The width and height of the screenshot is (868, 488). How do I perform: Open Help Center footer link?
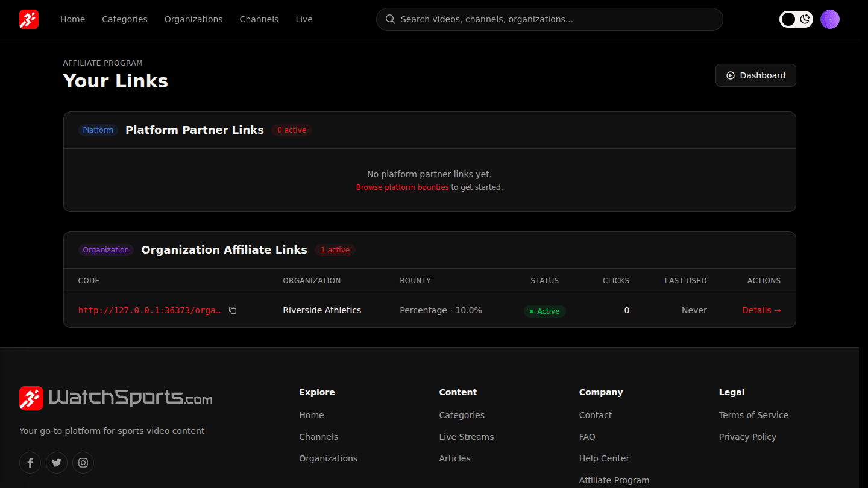coord(604,458)
